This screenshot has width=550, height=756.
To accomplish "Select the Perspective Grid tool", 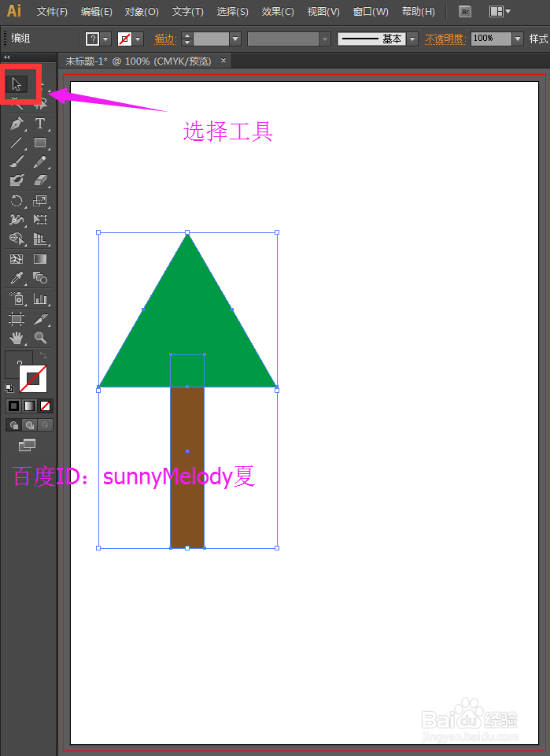I will click(x=40, y=239).
